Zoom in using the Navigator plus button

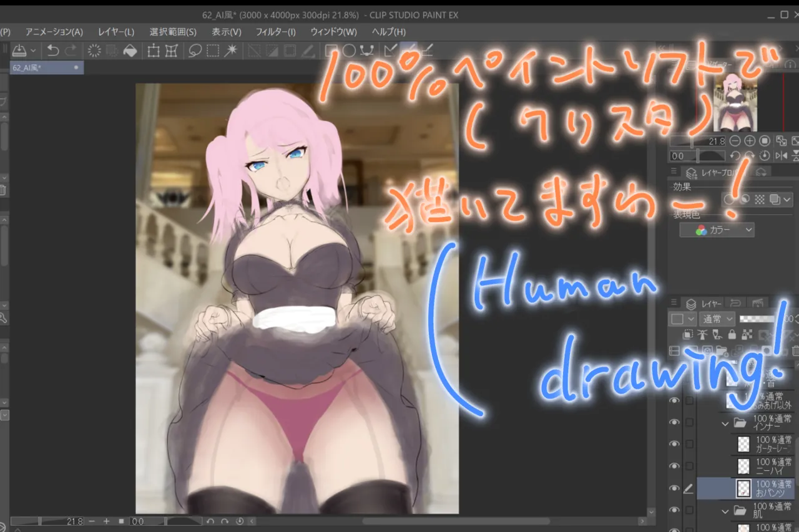[x=750, y=141]
